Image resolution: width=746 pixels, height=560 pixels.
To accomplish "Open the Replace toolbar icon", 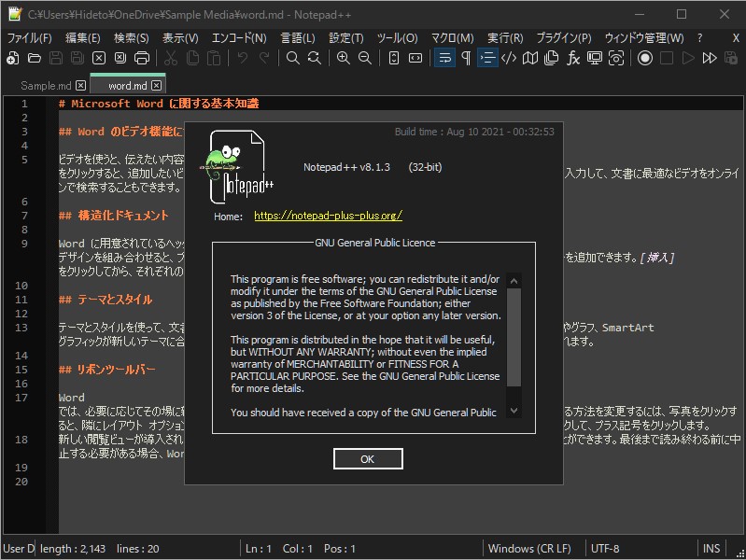I will pyautogui.click(x=315, y=58).
